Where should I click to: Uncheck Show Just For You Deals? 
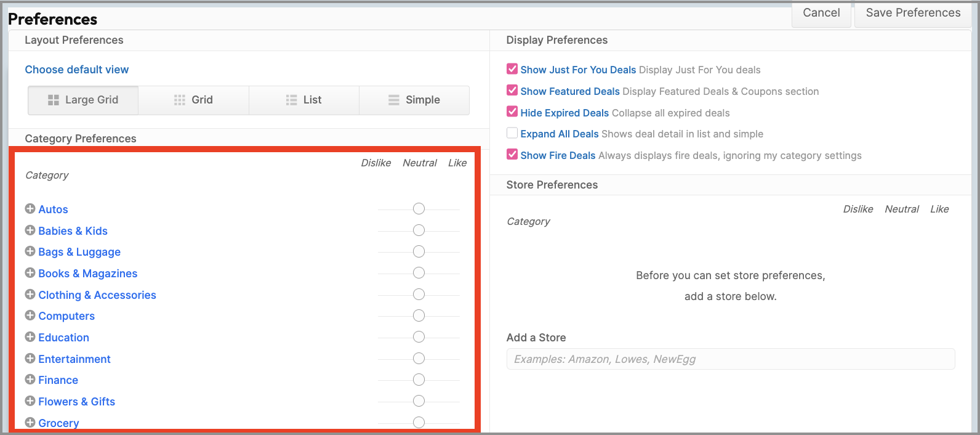(x=512, y=69)
